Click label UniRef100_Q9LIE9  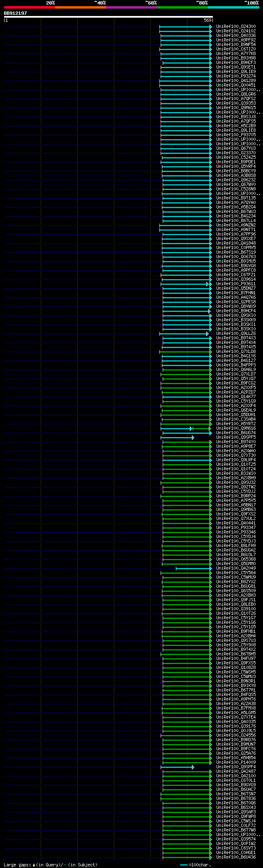point(236,72)
